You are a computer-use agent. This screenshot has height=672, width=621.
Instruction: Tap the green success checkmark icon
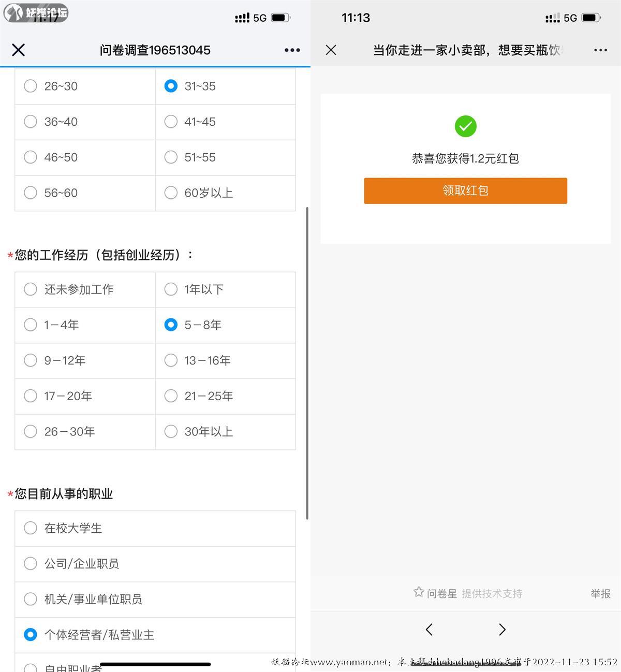point(466,126)
